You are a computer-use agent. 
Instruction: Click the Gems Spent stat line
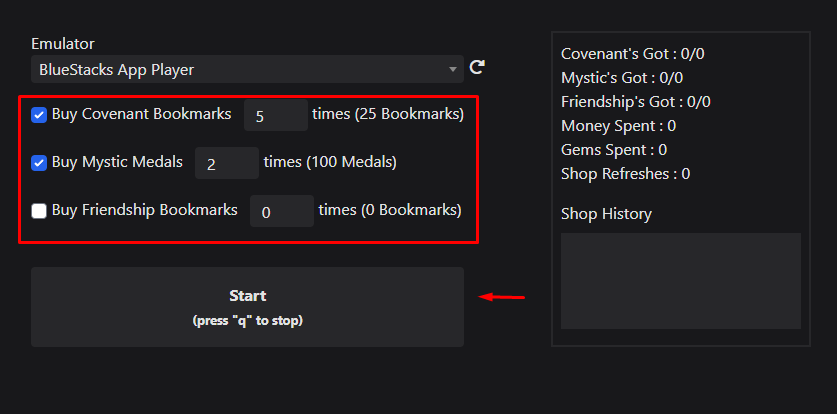click(x=614, y=150)
